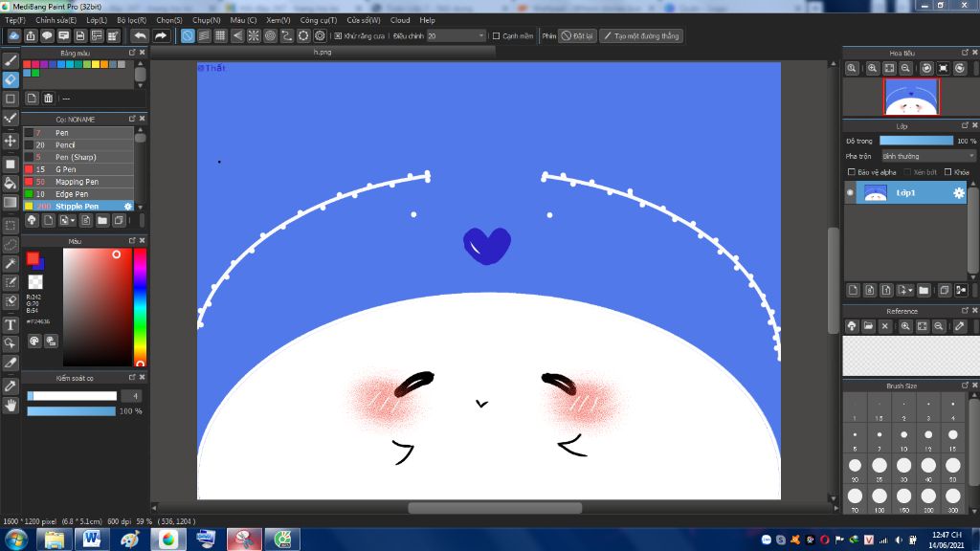Open the Tệp(F) menu

click(15, 20)
